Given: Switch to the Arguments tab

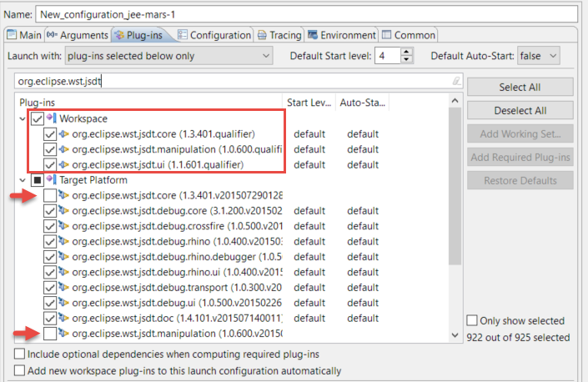Looking at the screenshot, I should [x=78, y=35].
